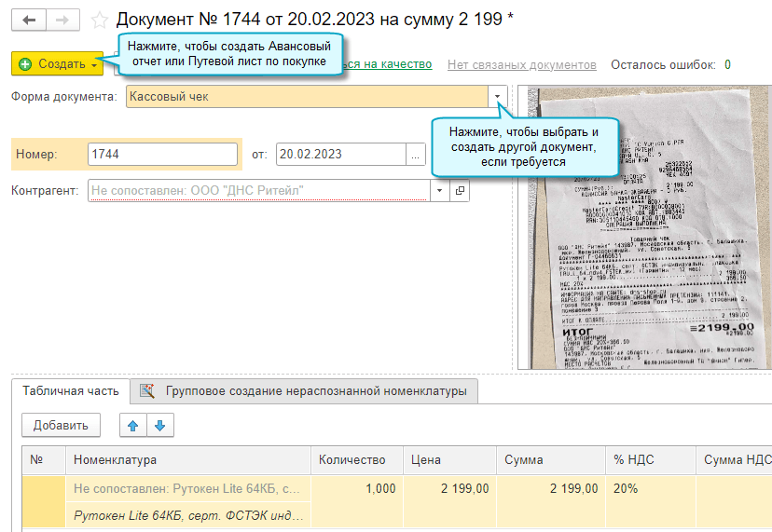This screenshot has width=772, height=532.
Task: Open Групповое создание нераспознанной номенклатуры tab
Action: [304, 391]
